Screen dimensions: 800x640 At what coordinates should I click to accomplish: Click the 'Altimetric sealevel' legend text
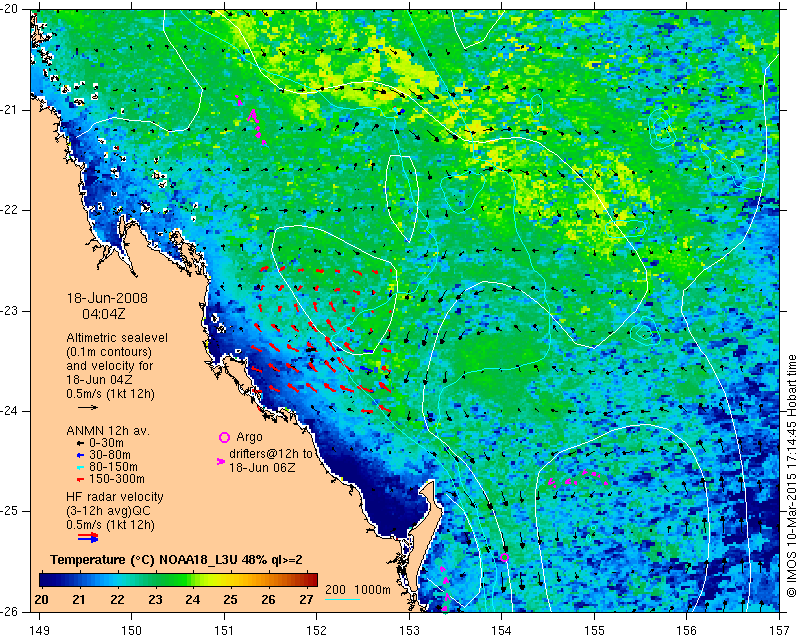117,338
